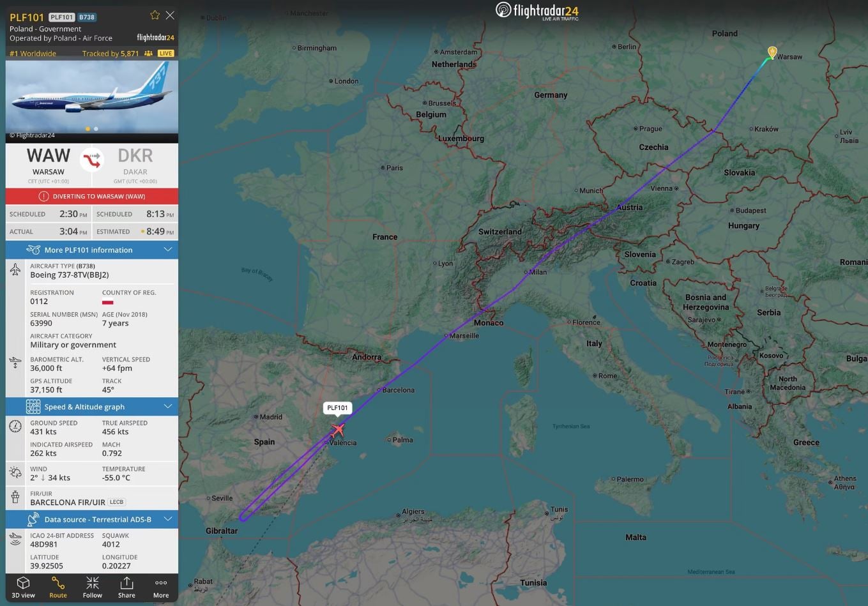Close the PLF101 flight details panel

pos(170,15)
